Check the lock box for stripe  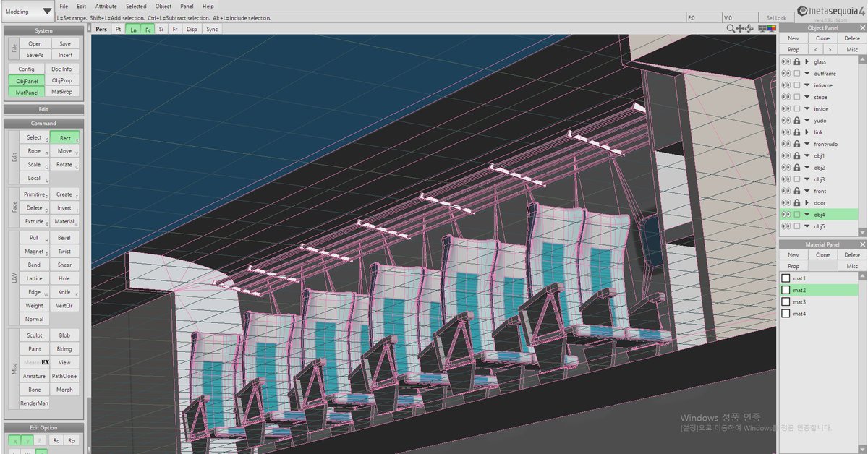point(796,97)
